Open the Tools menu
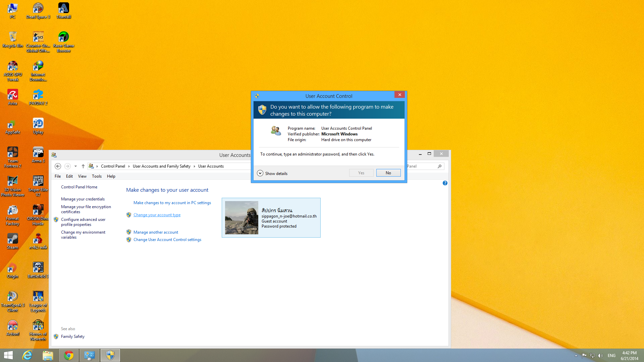The image size is (644, 362). (97, 176)
